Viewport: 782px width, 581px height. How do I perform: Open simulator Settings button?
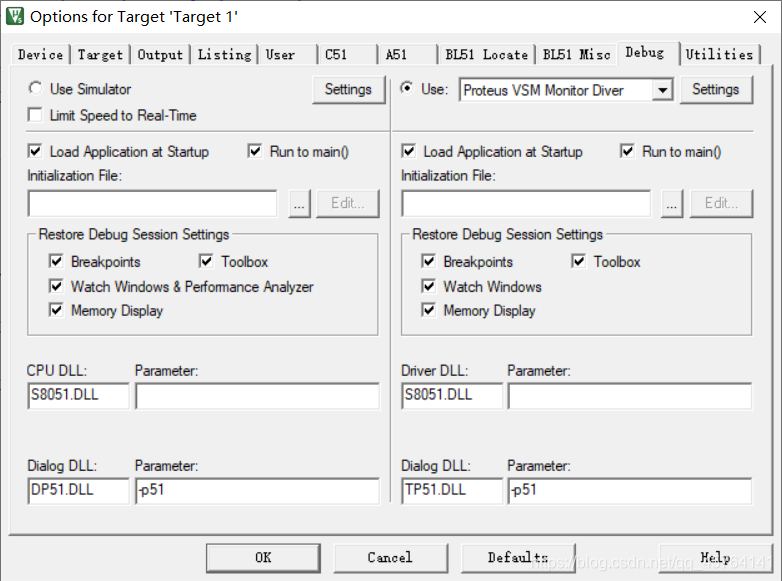349,90
